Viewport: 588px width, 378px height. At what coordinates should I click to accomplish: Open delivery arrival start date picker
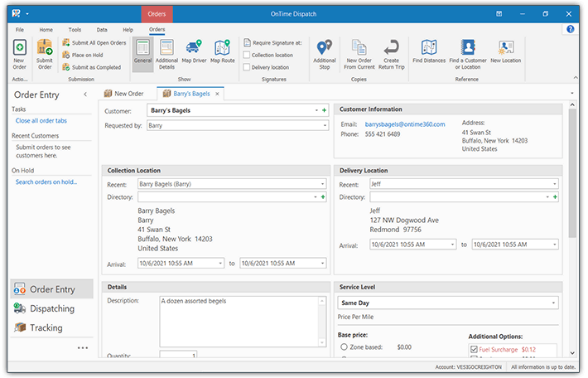(x=453, y=245)
